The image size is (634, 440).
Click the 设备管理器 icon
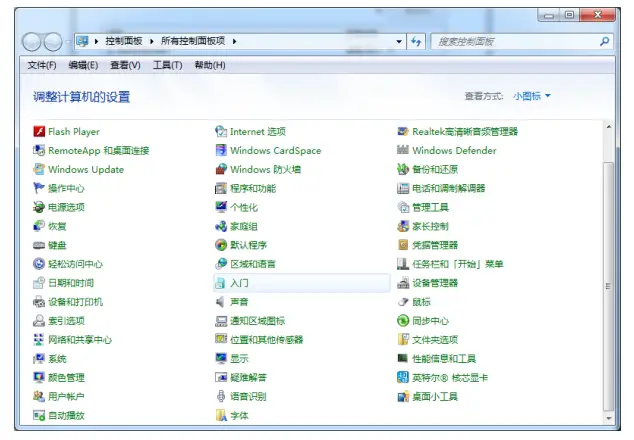tap(403, 283)
